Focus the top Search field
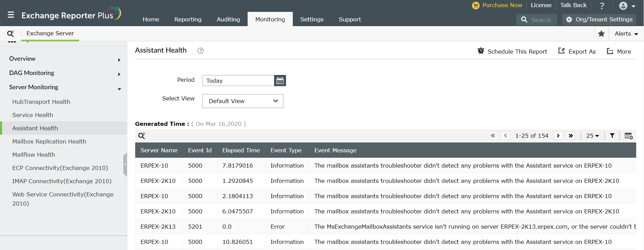The image size is (644, 250). coord(537,20)
